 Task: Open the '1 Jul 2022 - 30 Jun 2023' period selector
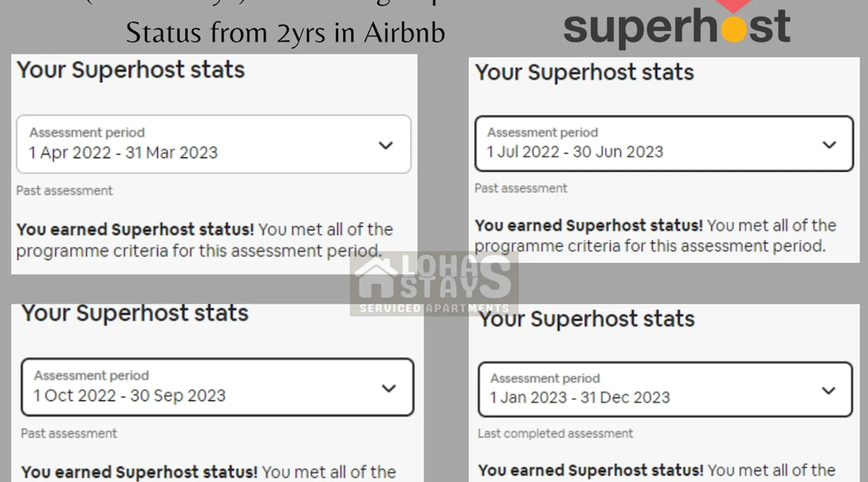(x=664, y=144)
